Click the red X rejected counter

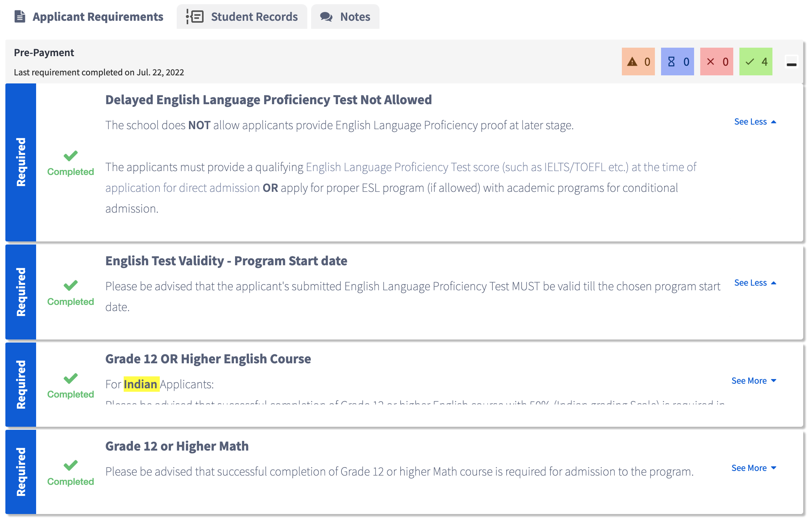pos(716,62)
